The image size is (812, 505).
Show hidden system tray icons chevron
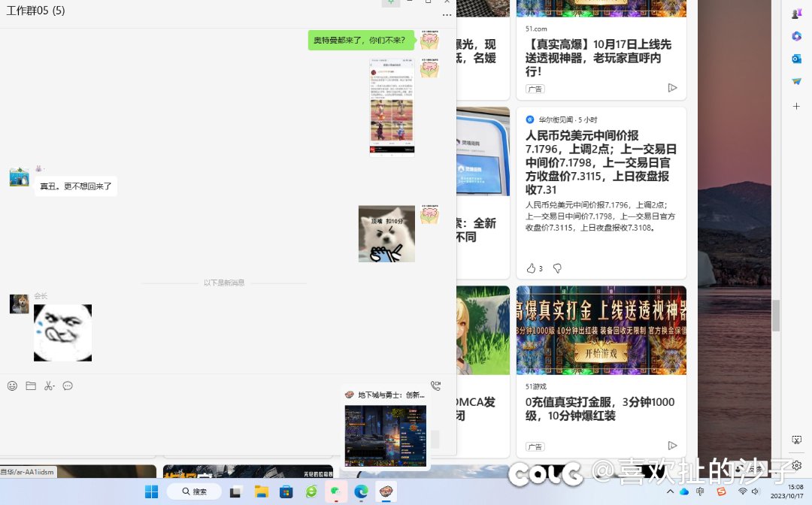(670, 491)
